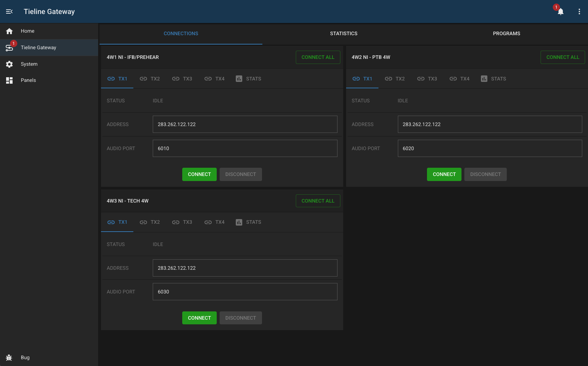Select the AUDIO PORT field showing 6010
588x366 pixels.
click(x=245, y=148)
